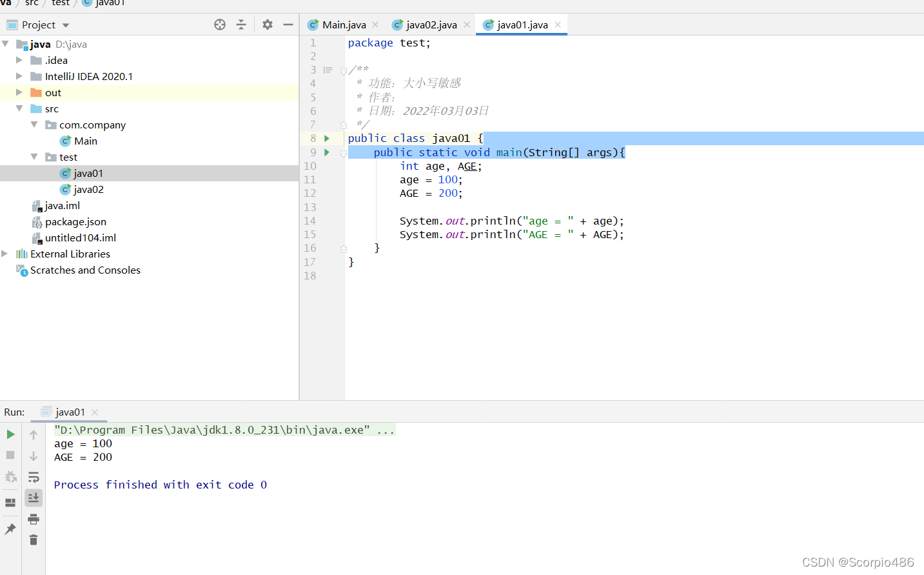Click the rerun failed/debug settings icon
This screenshot has height=575, width=924.
point(10,477)
